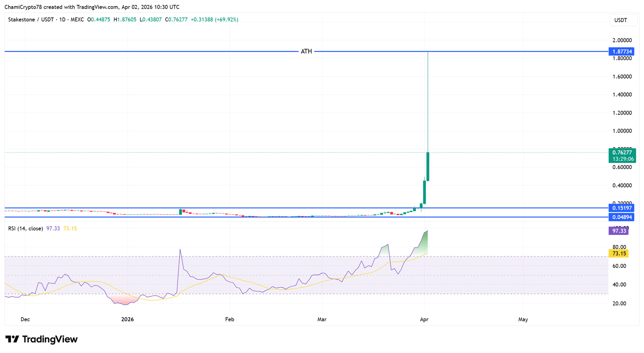The width and height of the screenshot is (644, 353).
Task: Click the purple 97.33 RSI value tag
Action: tap(619, 231)
